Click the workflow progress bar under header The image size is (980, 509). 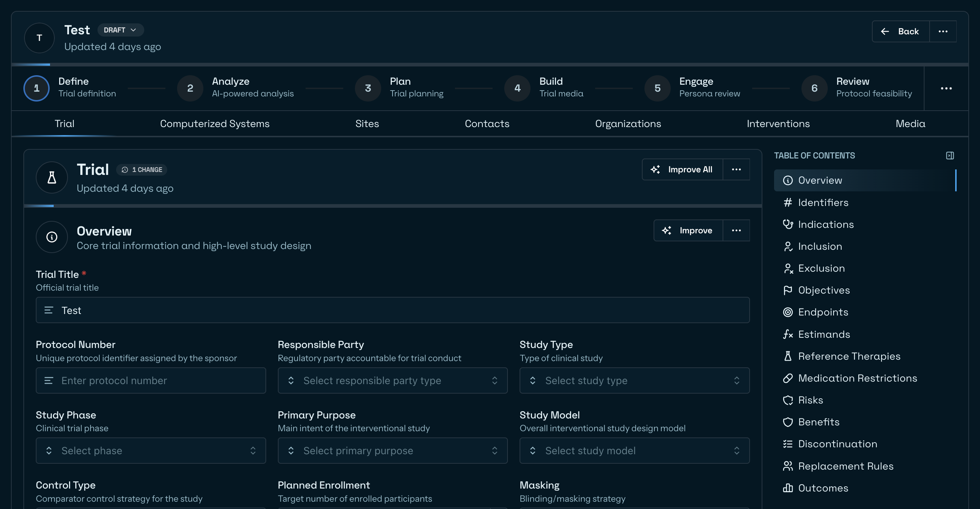(490, 65)
